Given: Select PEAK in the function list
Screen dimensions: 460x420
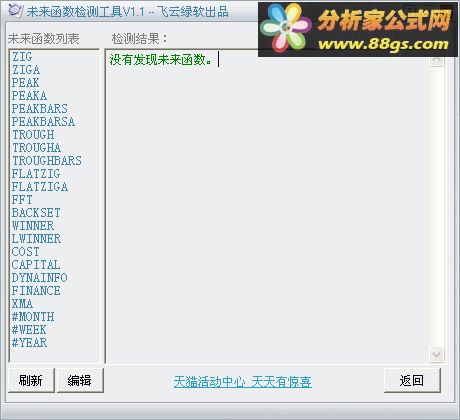Looking at the screenshot, I should 25,83.
